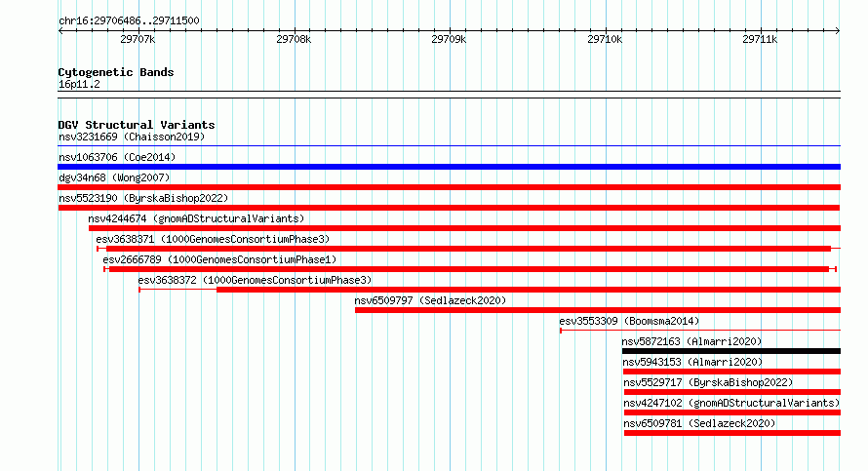Open nsv6509781 (Sedlazeck2020) variant label

point(699,423)
